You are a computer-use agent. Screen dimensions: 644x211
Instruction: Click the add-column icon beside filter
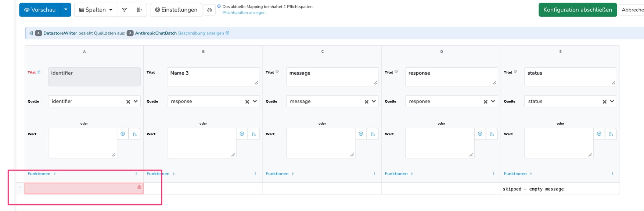pos(139,10)
